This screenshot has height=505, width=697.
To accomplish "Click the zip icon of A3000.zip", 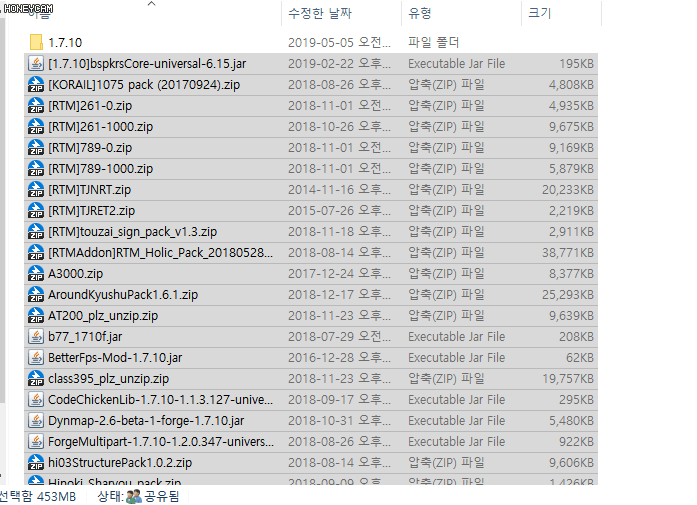I will (36, 273).
